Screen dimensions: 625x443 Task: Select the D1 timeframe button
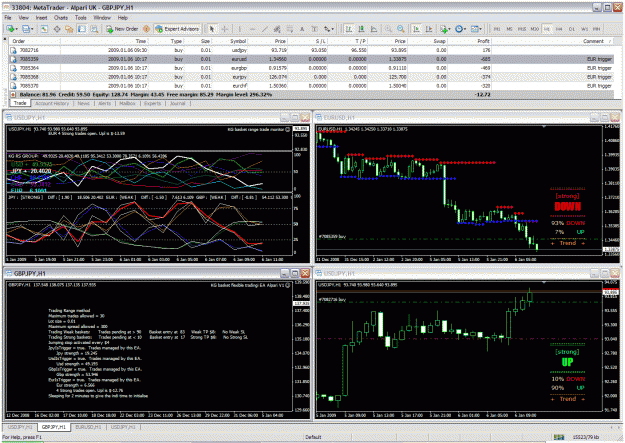click(x=572, y=29)
